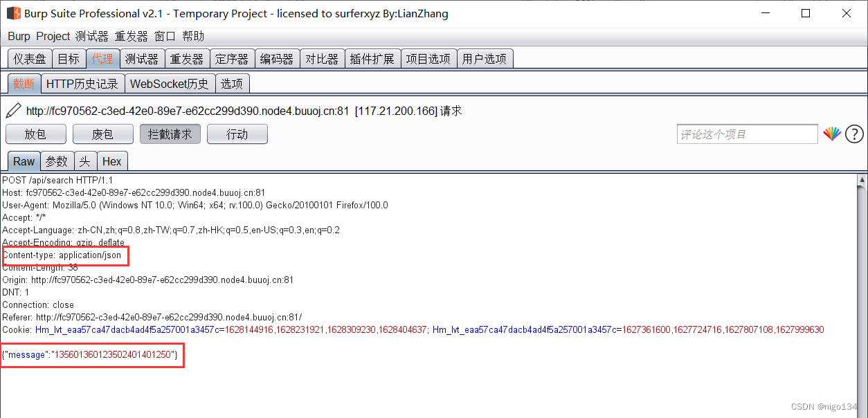
Task: Switch to the 插件扩展 tab
Action: click(x=372, y=59)
